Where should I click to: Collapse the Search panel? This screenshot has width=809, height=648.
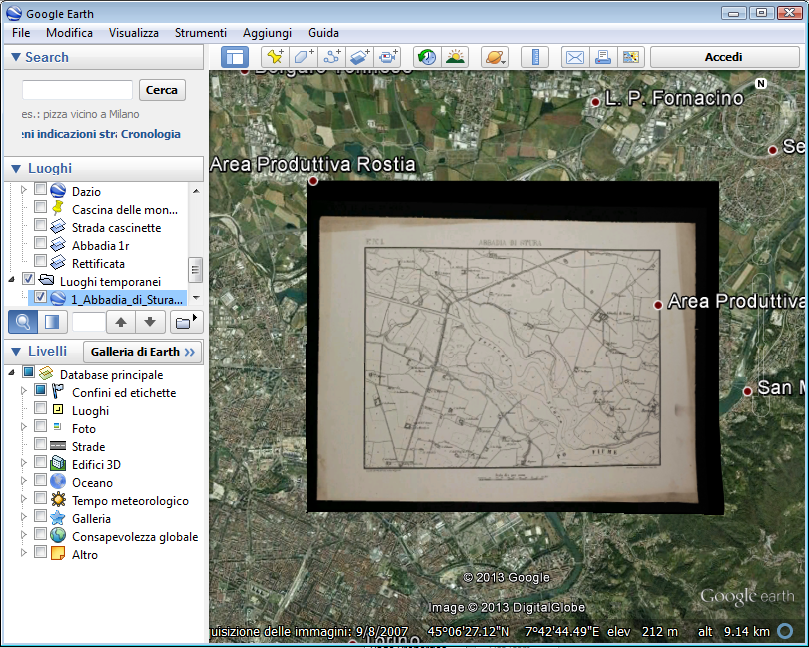coord(16,57)
